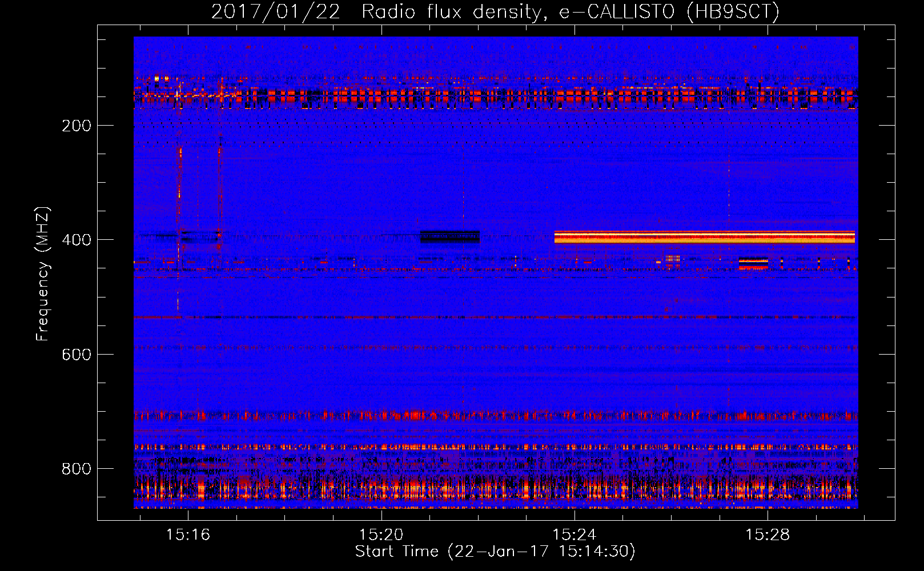Click the small red burst block near 440 MHz
The height and width of the screenshot is (571, 924).
click(753, 263)
